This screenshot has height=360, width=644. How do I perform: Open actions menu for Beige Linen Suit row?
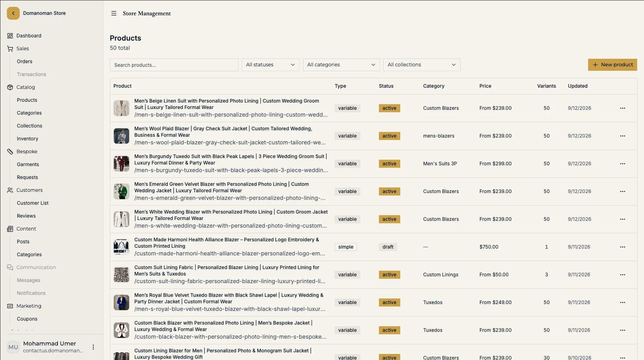click(623, 108)
